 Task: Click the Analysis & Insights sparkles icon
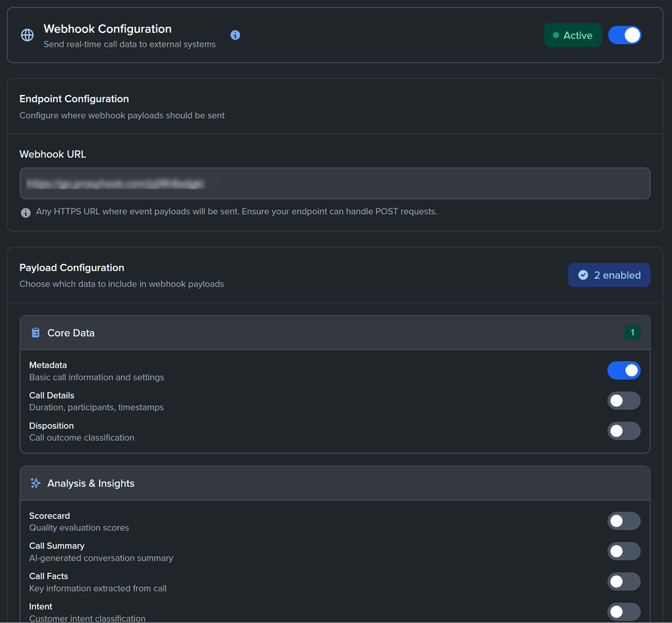point(35,483)
